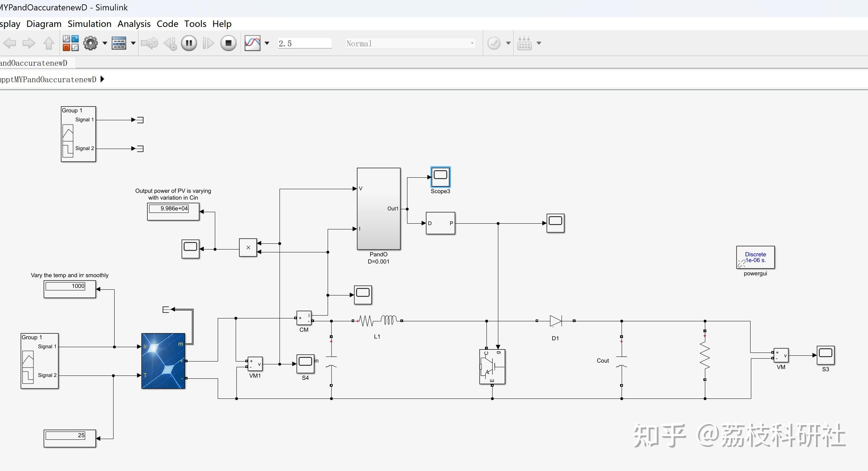
Task: Select the PV array solar panel block
Action: pos(163,361)
